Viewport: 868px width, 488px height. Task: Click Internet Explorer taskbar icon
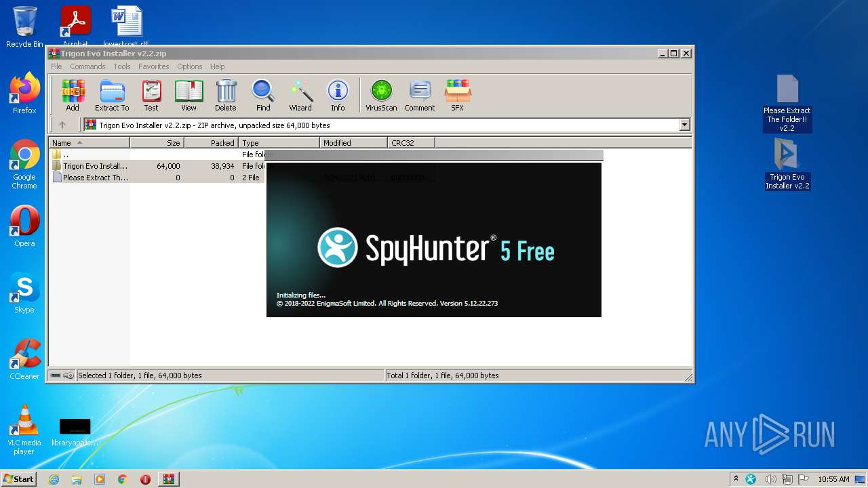click(54, 479)
